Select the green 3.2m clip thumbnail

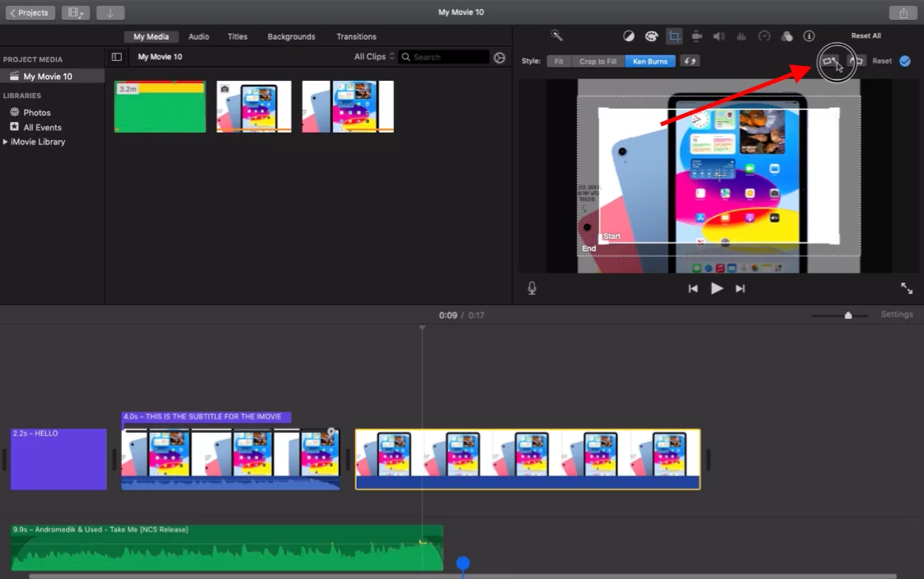click(x=160, y=106)
